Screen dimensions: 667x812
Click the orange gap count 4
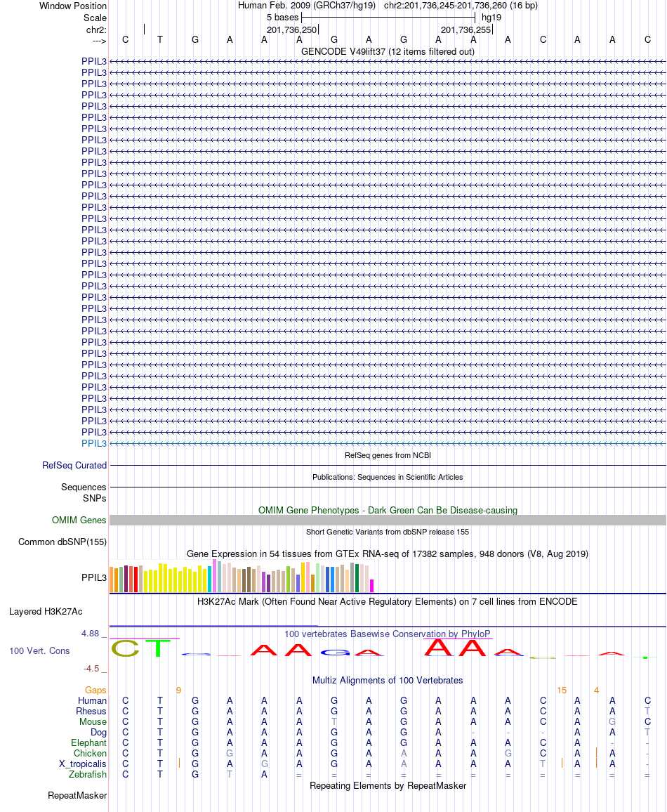[x=596, y=690]
